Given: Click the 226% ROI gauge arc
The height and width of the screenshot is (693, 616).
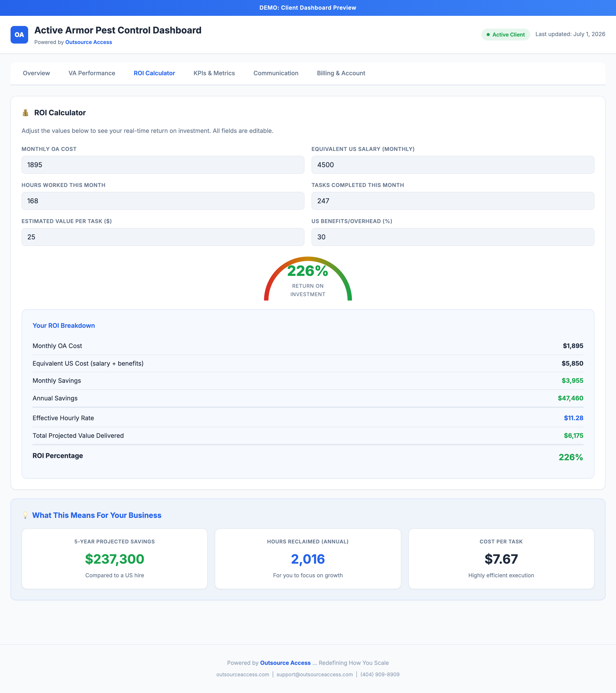Looking at the screenshot, I should (x=308, y=278).
